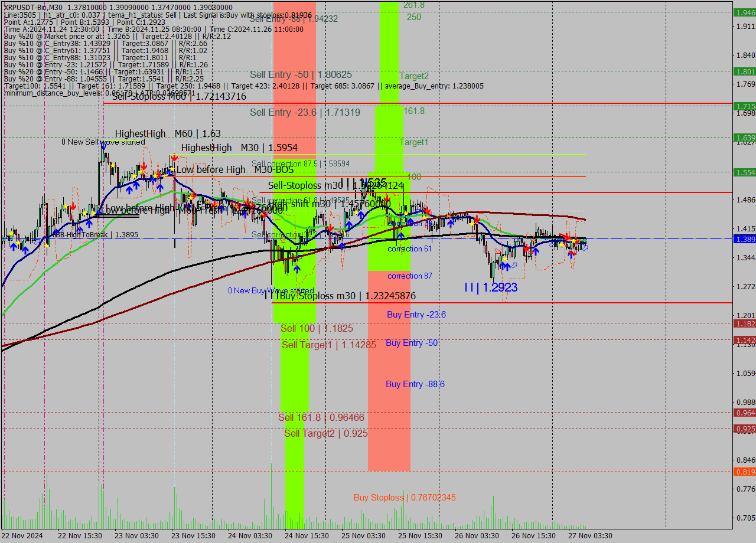Click the green 1.639 price tag

coord(744,138)
